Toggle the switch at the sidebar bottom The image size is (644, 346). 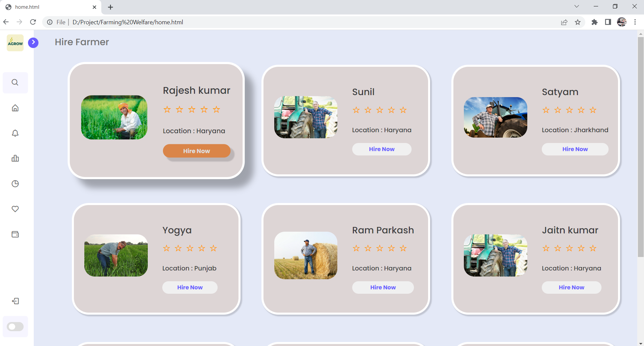coord(15,326)
